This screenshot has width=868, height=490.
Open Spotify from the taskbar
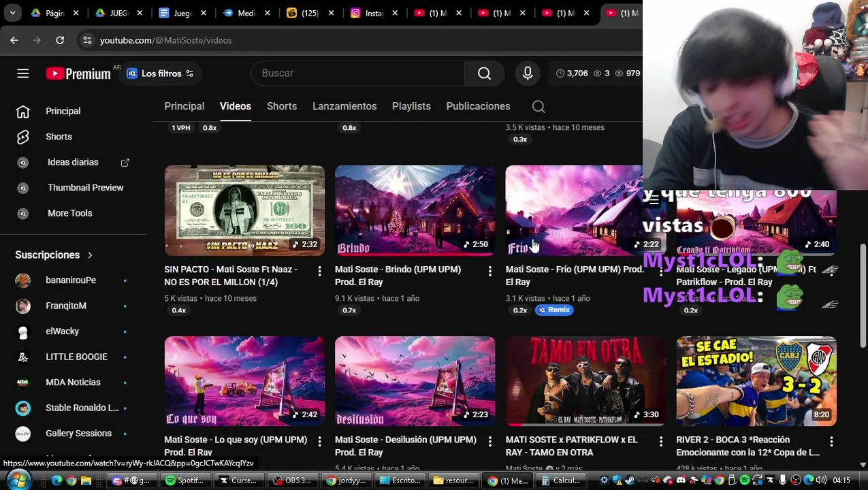[185, 480]
